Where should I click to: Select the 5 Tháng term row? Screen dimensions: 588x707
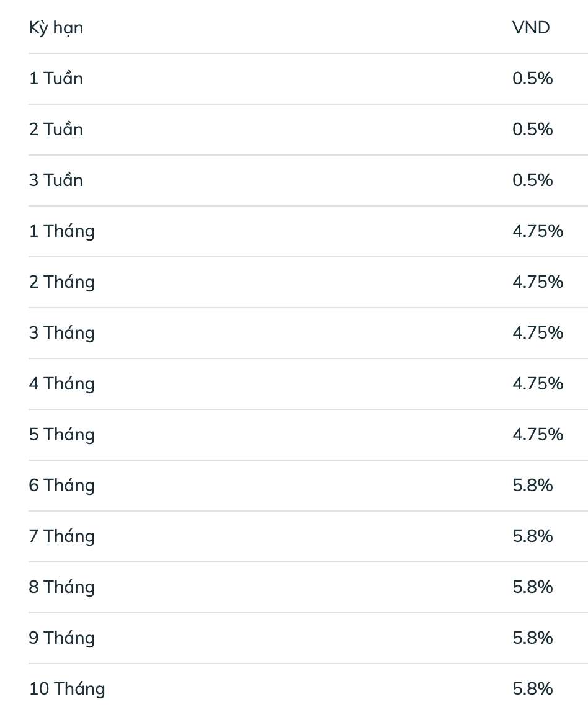[x=61, y=435]
